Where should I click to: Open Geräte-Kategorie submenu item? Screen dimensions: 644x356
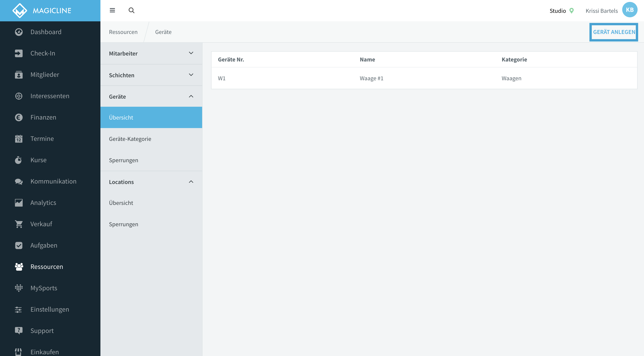(151, 139)
